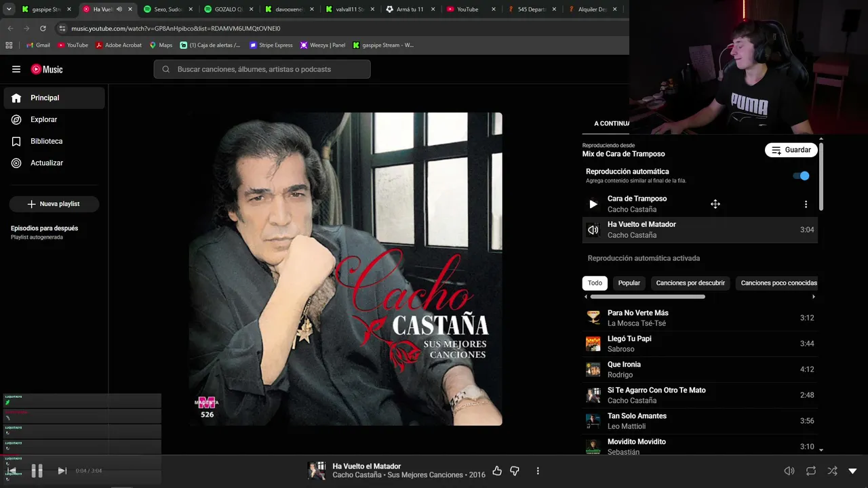Image resolution: width=868 pixels, height=488 pixels.
Task: Like Ha Vuelto el Matador with thumbs up
Action: tap(497, 471)
